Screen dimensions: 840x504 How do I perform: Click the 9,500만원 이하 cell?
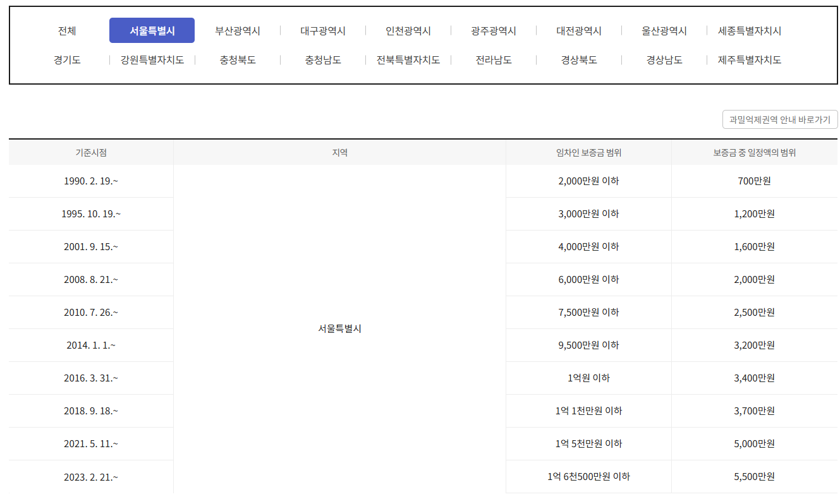tap(588, 345)
